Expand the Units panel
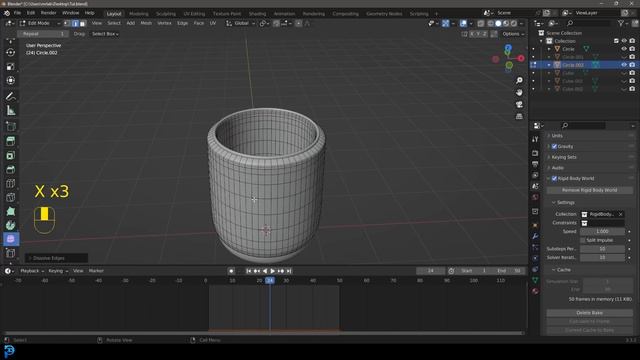The image size is (640, 360). (557, 136)
